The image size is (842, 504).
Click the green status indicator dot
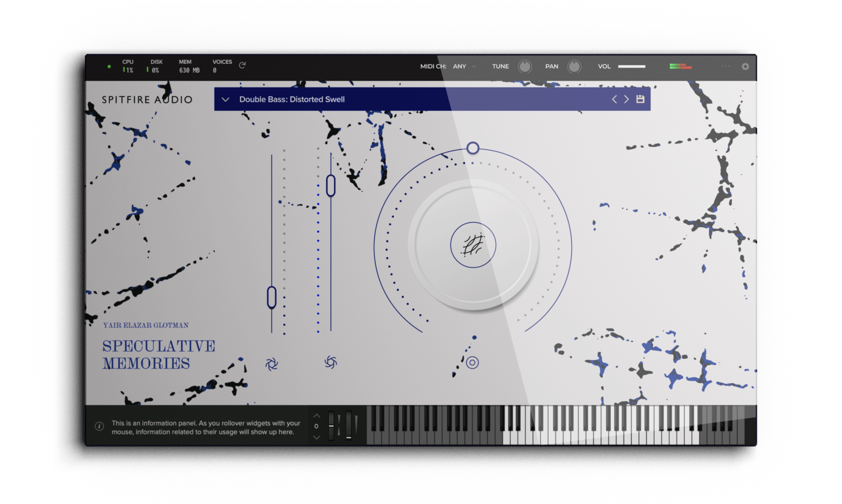point(109,66)
